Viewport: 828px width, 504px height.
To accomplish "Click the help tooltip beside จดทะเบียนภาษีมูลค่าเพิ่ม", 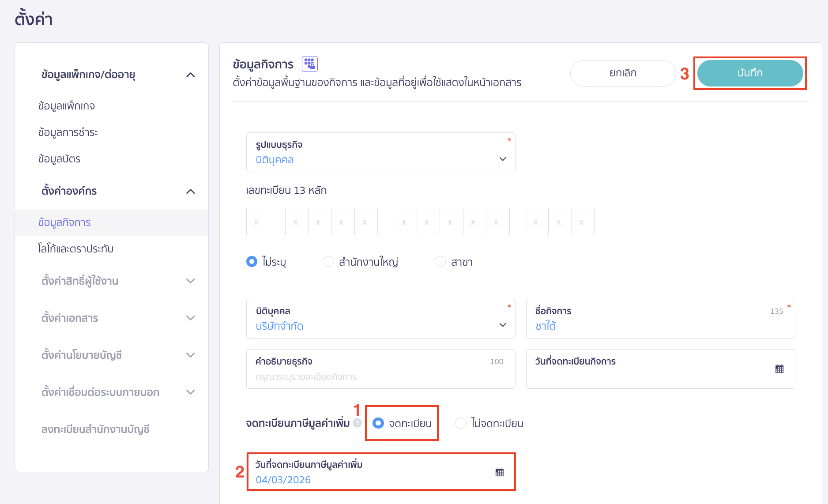I will [358, 423].
